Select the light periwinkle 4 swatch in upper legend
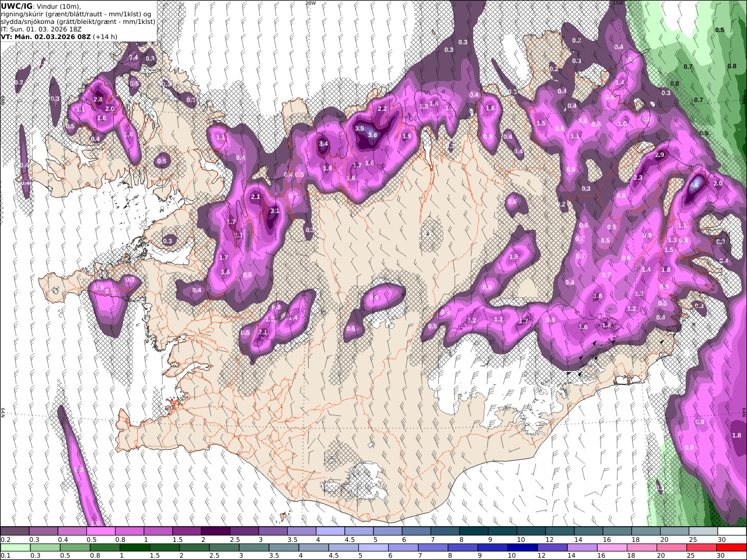 tap(330, 531)
